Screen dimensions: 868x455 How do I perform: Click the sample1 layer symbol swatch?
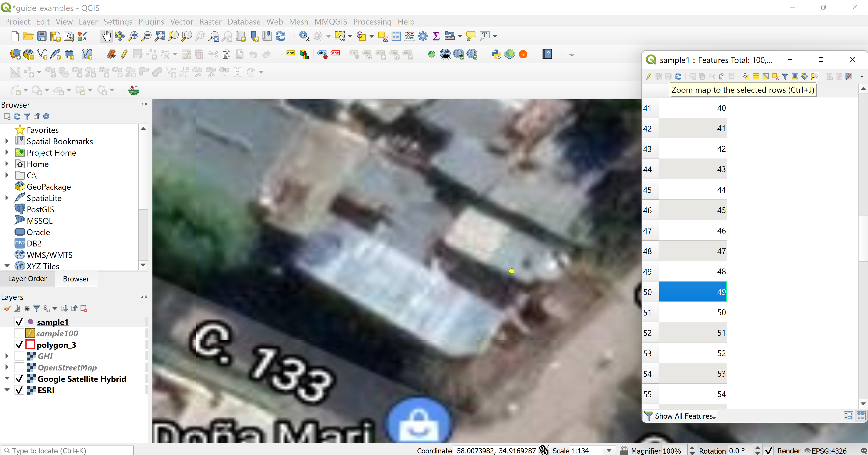pyautogui.click(x=30, y=322)
